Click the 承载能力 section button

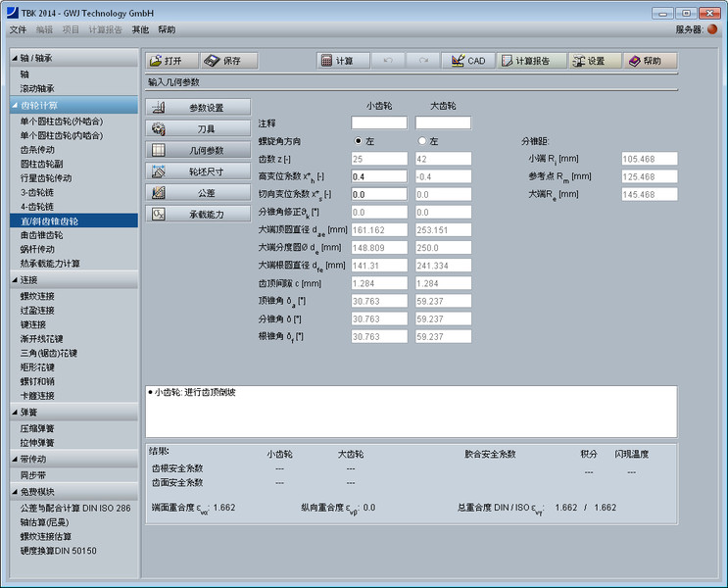pyautogui.click(x=198, y=214)
